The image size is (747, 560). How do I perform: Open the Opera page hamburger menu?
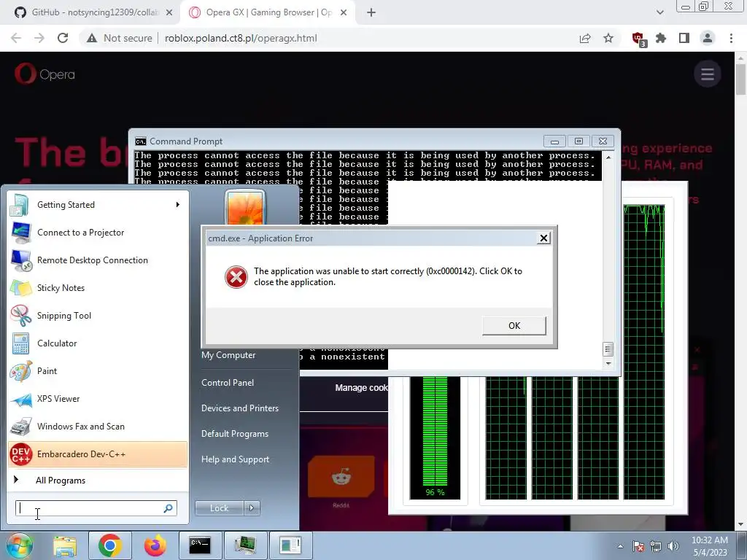(x=708, y=74)
